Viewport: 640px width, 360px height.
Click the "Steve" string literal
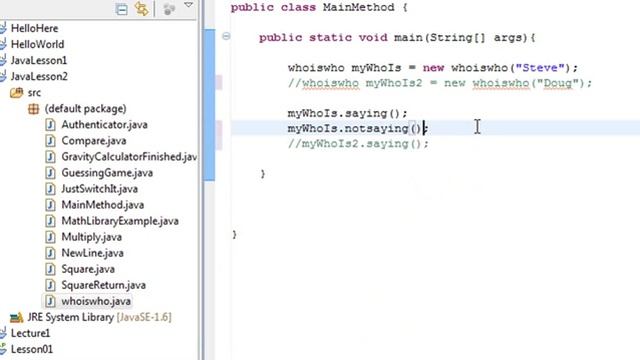pyautogui.click(x=540, y=68)
